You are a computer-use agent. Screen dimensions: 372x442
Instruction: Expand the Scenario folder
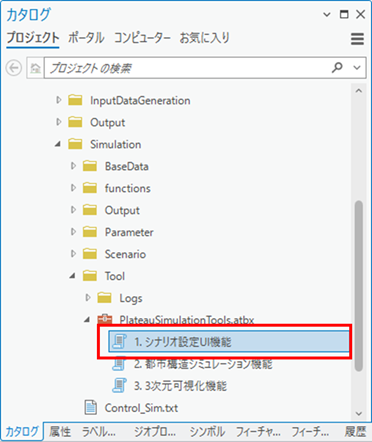pyautogui.click(x=73, y=254)
